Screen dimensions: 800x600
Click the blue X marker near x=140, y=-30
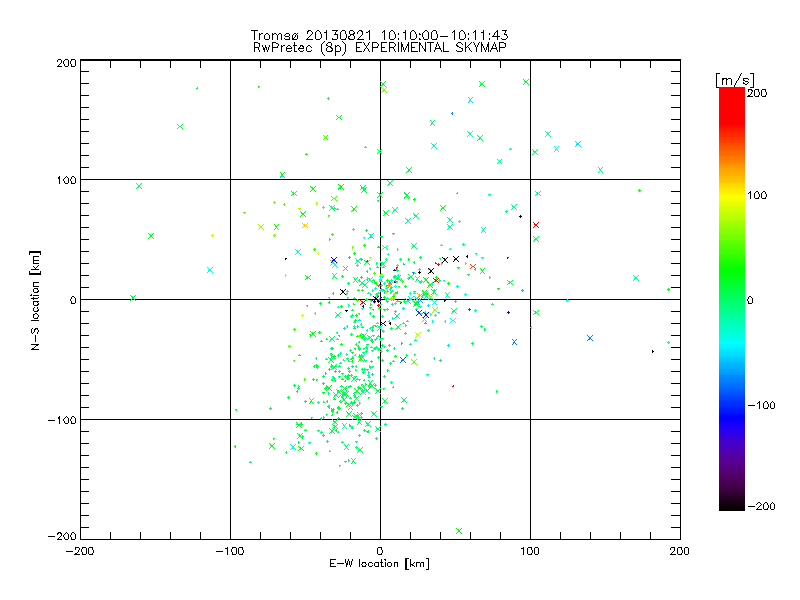590,338
